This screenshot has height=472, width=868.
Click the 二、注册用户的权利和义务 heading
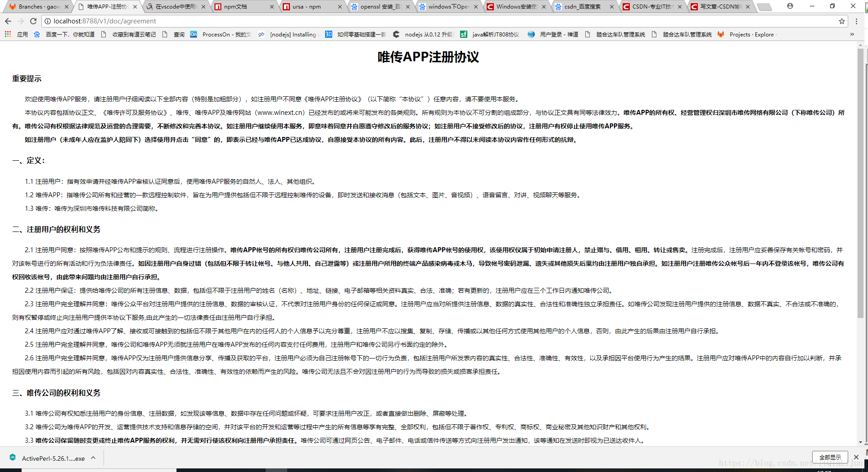[x=56, y=230]
